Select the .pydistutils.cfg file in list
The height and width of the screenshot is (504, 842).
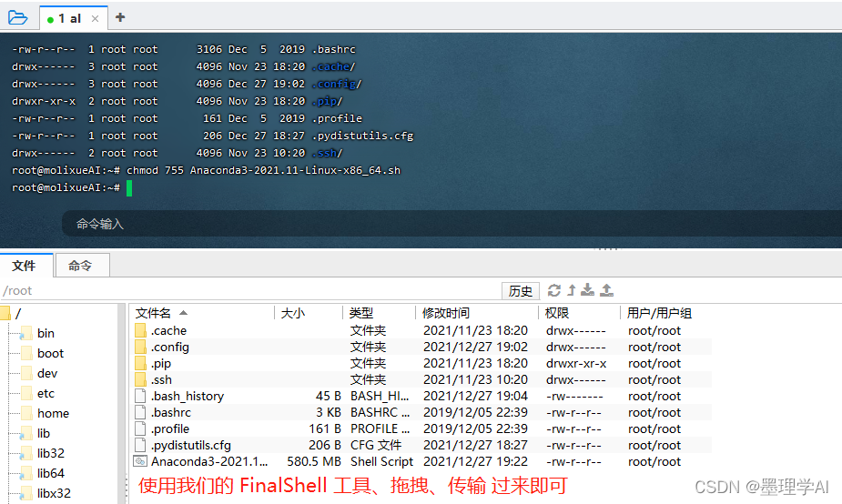click(x=421, y=445)
